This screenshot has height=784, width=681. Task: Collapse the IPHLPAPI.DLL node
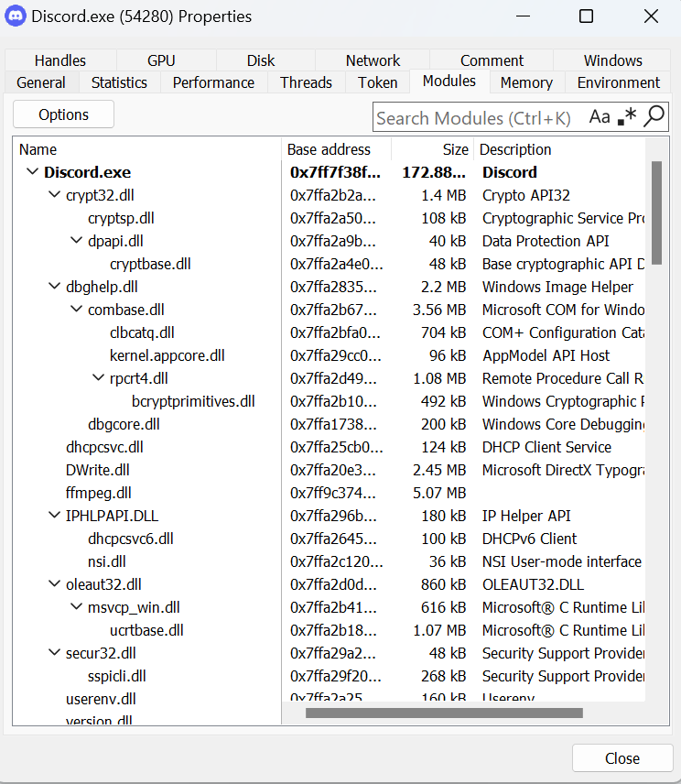click(54, 516)
